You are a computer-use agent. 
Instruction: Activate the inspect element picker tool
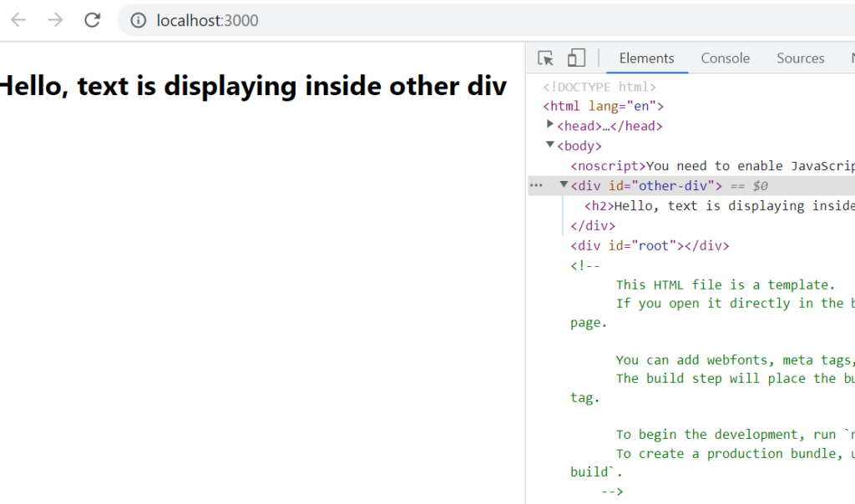point(545,58)
